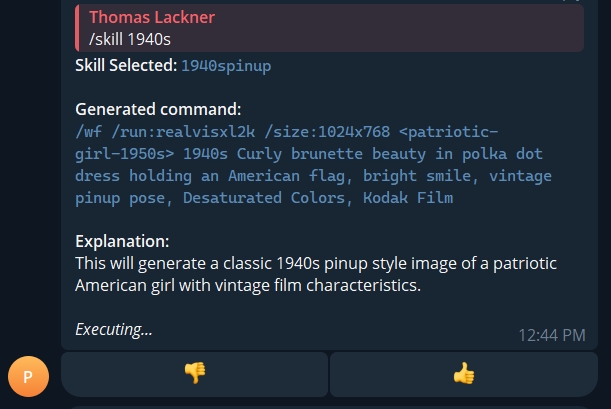Click the italic "Executing..." status text
The image size is (611, 409).
click(114, 329)
